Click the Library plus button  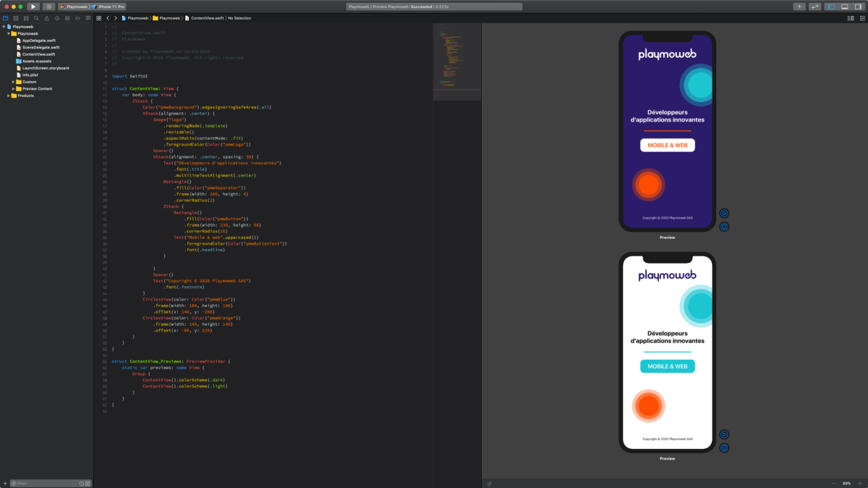799,7
